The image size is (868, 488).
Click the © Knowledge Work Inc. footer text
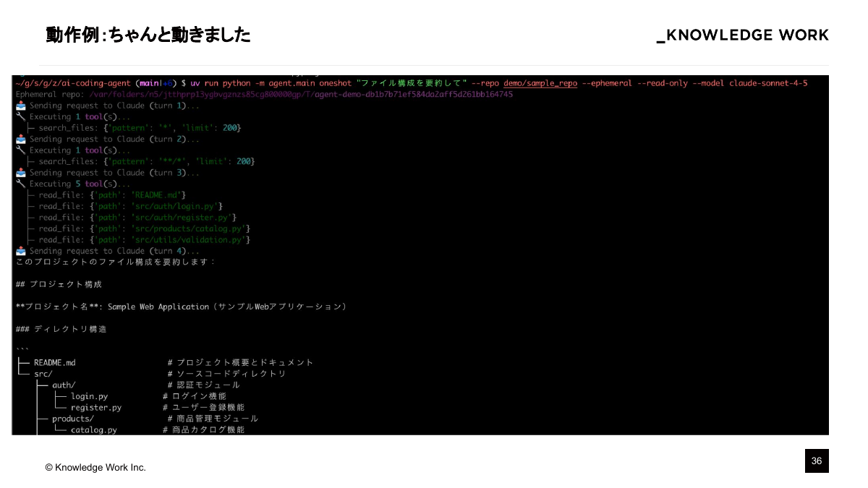click(95, 468)
